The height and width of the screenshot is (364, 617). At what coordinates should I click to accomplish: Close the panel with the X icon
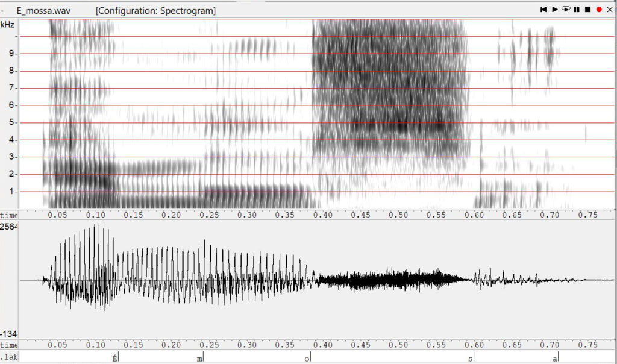[610, 10]
